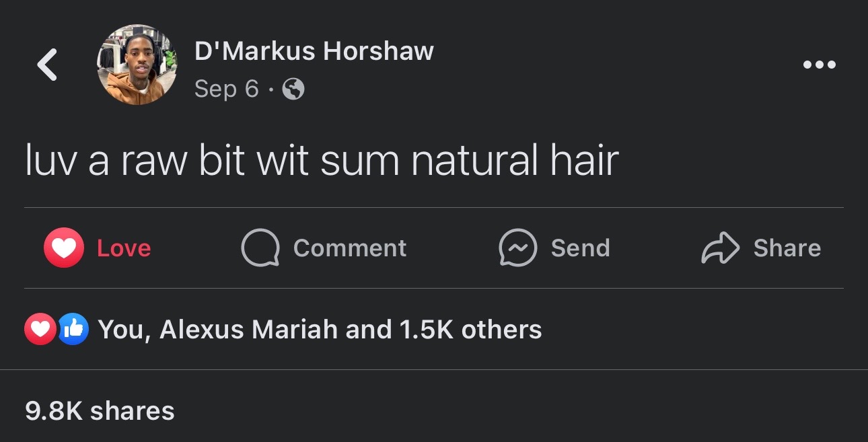Screen dimensions: 868x442
Task: Open D'Markus Horshaw's profile picture
Action: coord(137,65)
